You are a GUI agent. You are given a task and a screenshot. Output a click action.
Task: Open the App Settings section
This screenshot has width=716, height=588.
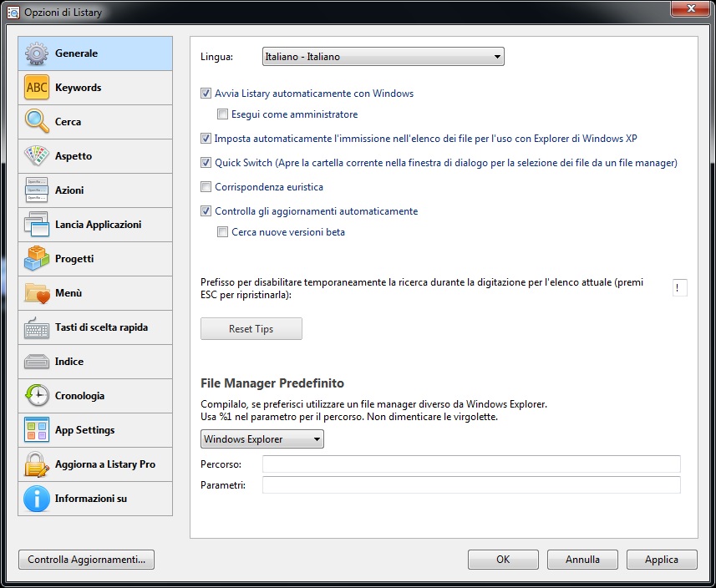pos(95,430)
